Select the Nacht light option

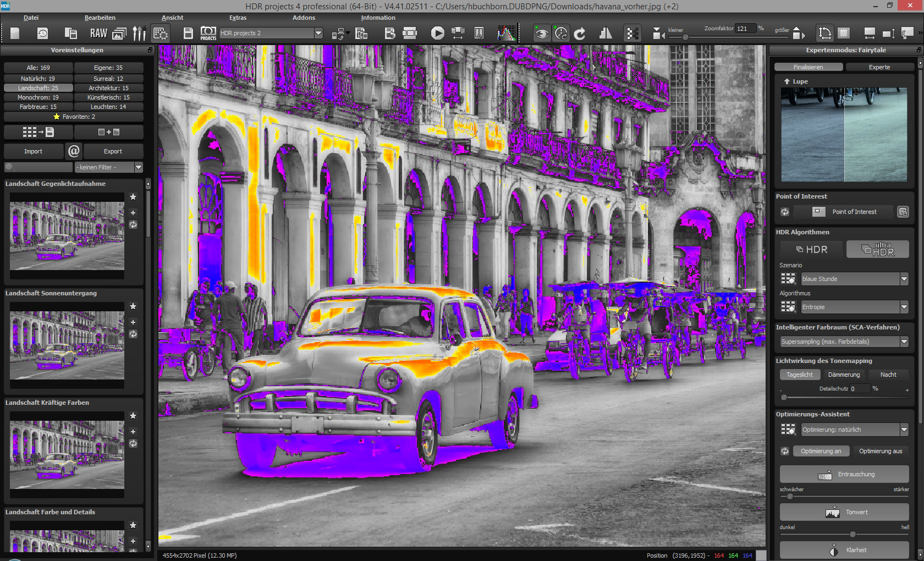888,375
